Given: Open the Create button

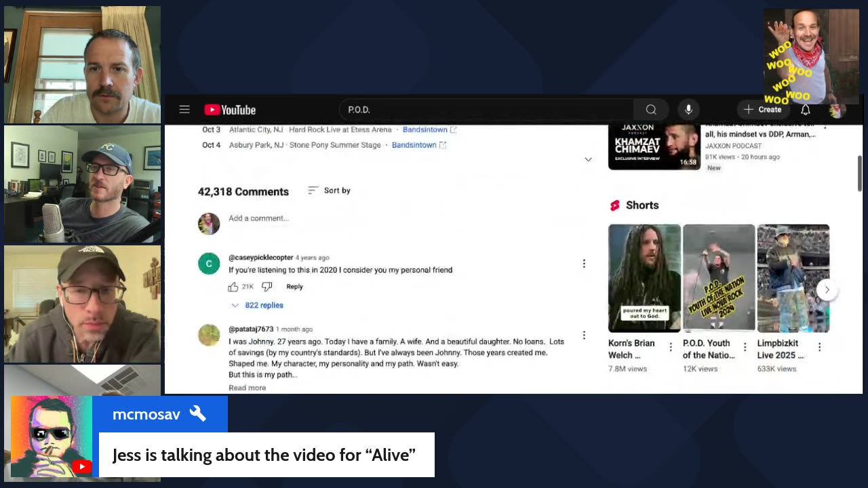Looking at the screenshot, I should click(x=763, y=110).
